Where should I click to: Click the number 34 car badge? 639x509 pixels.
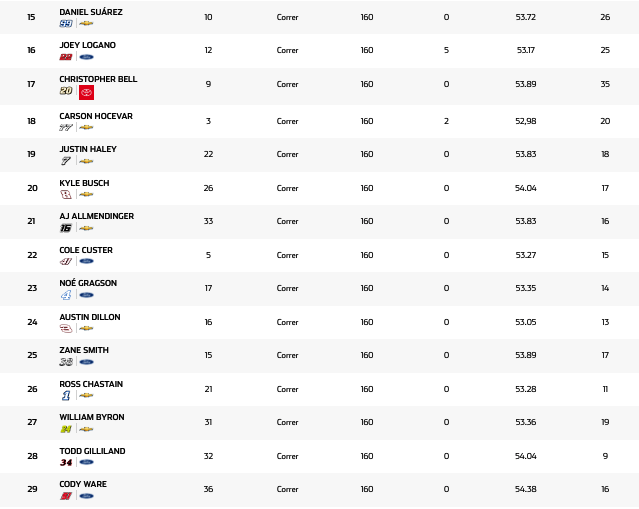point(66,462)
